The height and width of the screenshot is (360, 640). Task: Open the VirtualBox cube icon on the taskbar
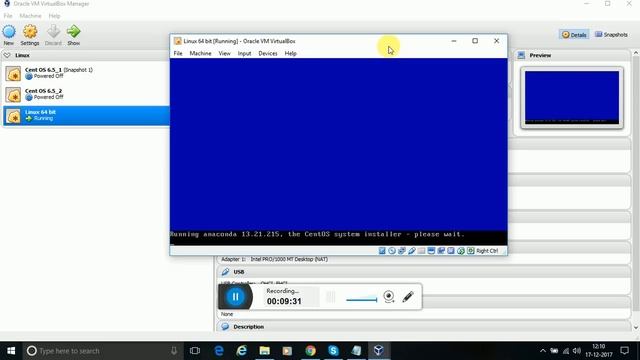click(x=379, y=351)
